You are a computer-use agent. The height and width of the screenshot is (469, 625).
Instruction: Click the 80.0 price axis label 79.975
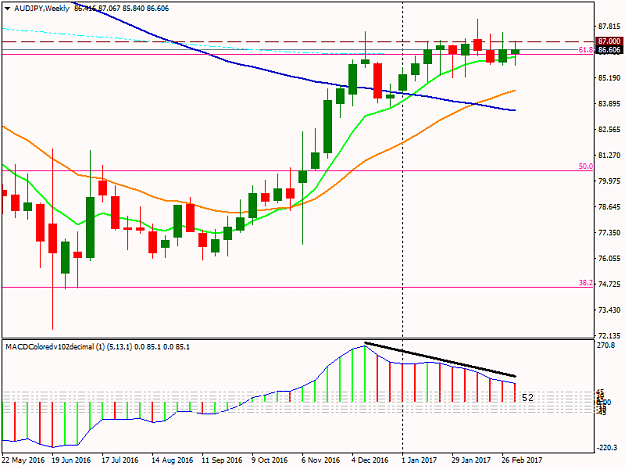(609, 181)
